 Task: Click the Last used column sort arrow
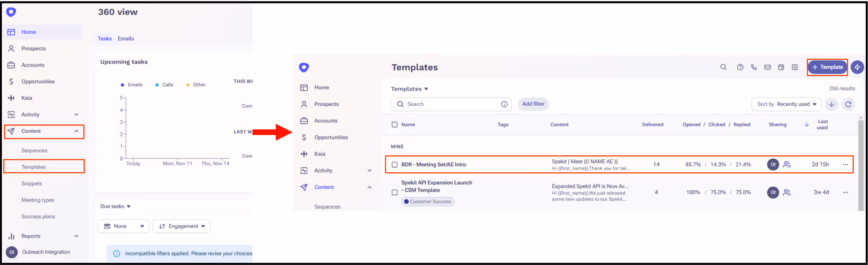pyautogui.click(x=807, y=124)
